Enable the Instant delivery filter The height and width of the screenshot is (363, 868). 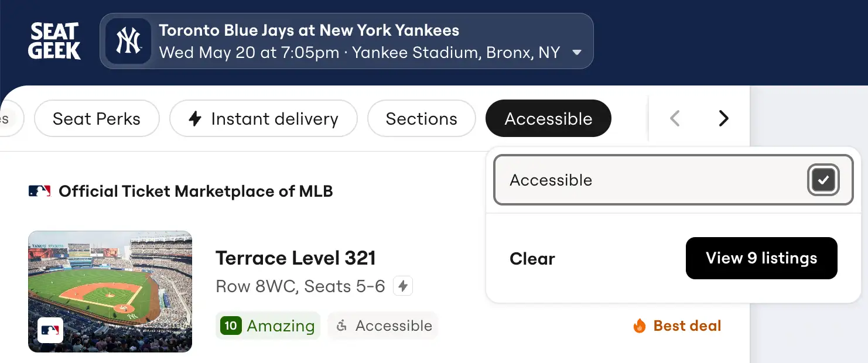[263, 118]
